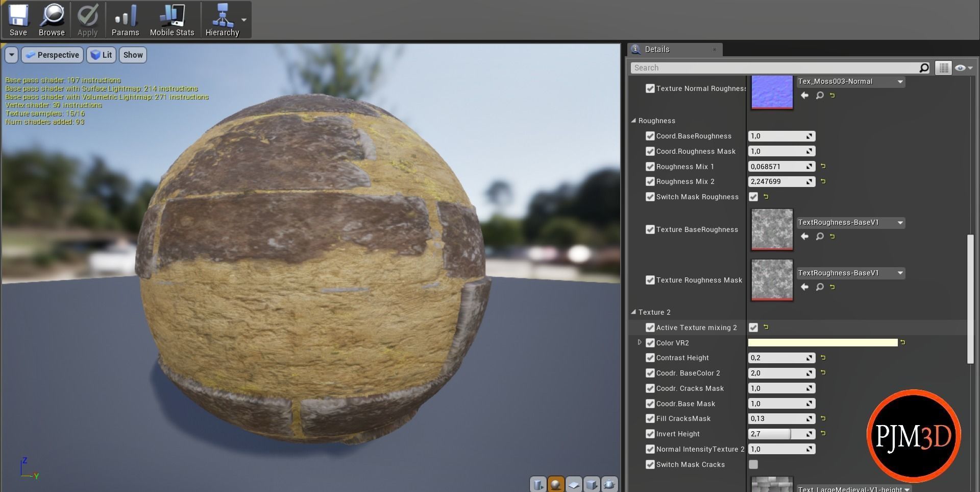Image resolution: width=980 pixels, height=492 pixels.
Task: Browse to Tex_Moss003-Normal in Content Browser
Action: click(x=820, y=96)
